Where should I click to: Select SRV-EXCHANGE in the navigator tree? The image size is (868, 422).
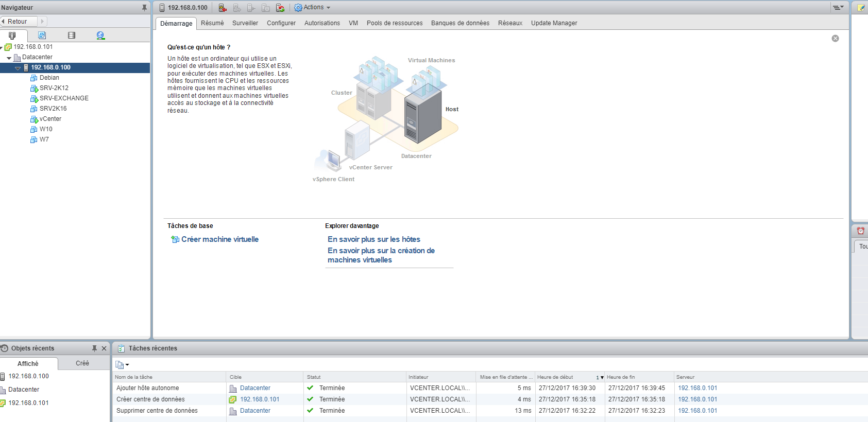(64, 98)
